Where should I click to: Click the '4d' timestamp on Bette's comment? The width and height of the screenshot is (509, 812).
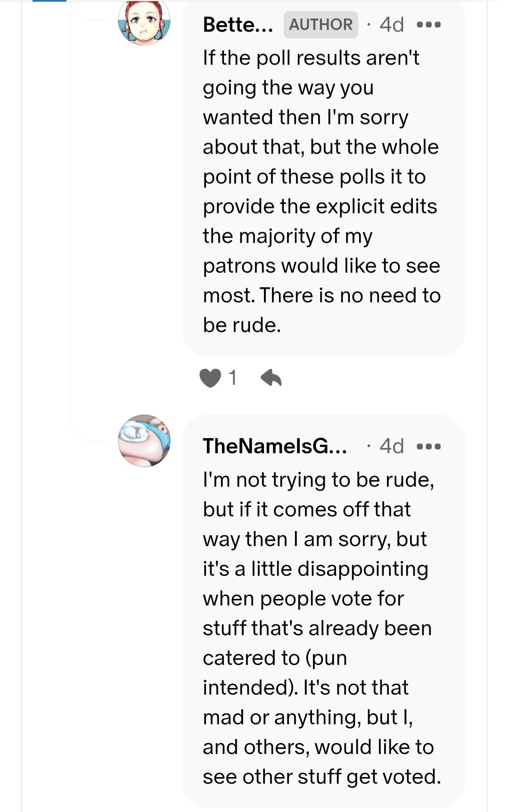pyautogui.click(x=392, y=25)
